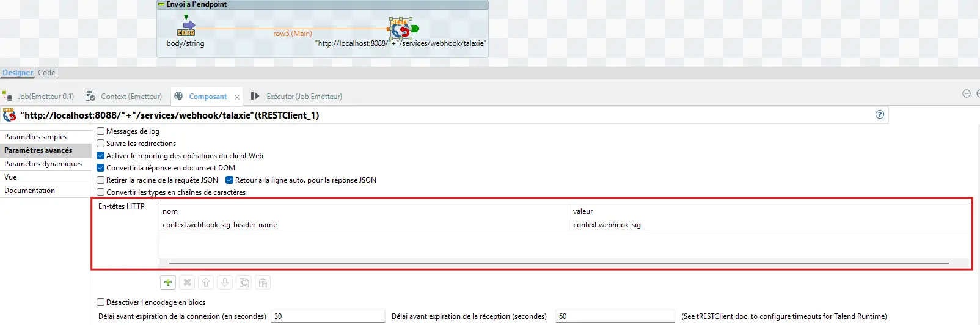Uncheck Retour à la ligne auto JSON
The height and width of the screenshot is (325, 980).
click(230, 180)
